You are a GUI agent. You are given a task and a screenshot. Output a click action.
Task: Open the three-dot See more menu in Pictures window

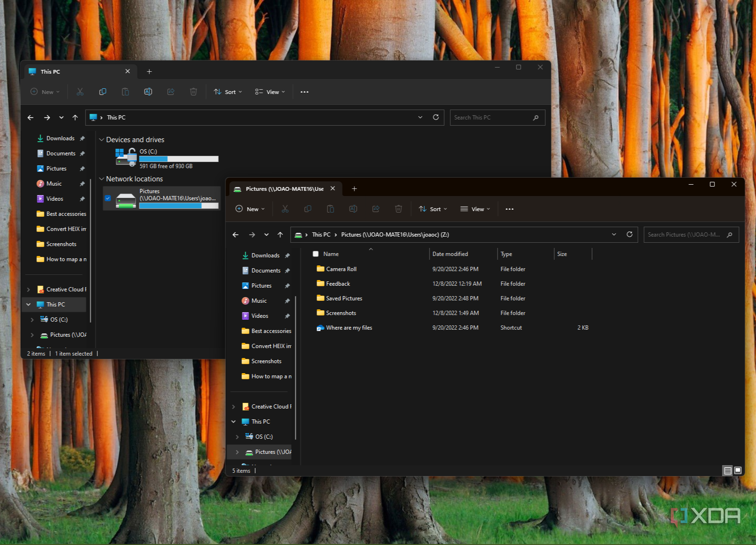[509, 209]
